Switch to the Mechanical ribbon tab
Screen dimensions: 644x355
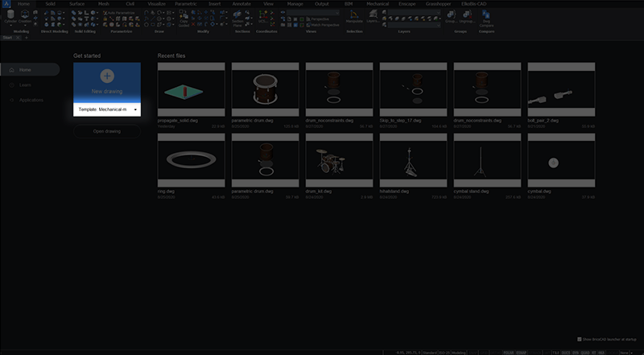pyautogui.click(x=377, y=4)
